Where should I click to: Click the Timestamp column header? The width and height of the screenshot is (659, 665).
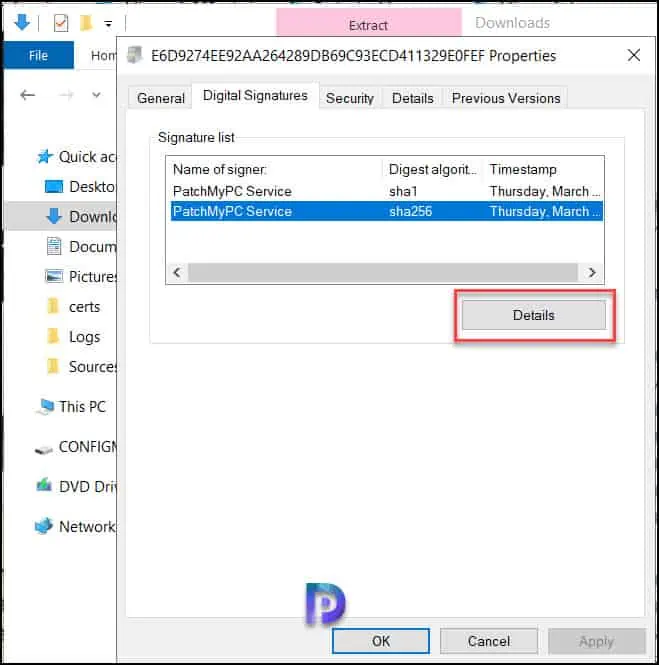(545, 170)
